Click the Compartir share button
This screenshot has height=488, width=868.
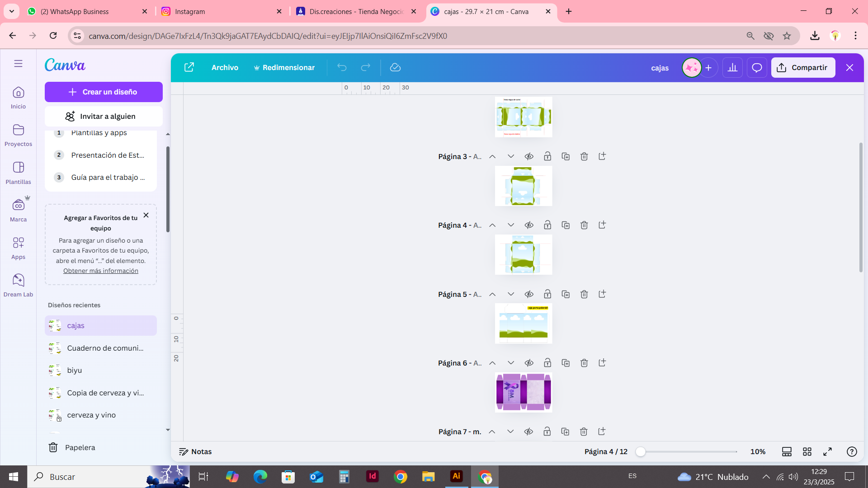(x=803, y=68)
